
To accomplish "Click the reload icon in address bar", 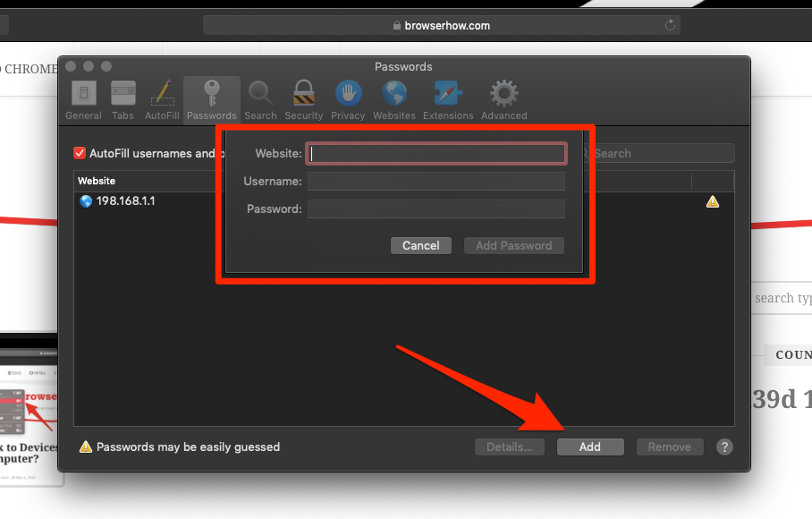I will [x=670, y=25].
